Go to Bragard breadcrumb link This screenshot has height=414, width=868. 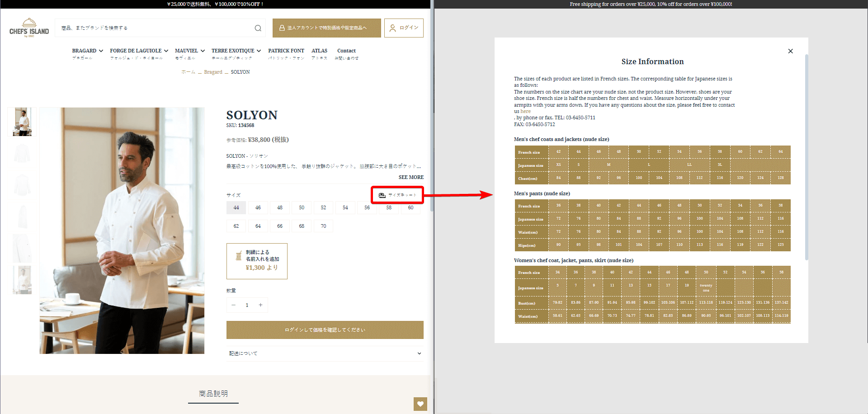(x=213, y=72)
